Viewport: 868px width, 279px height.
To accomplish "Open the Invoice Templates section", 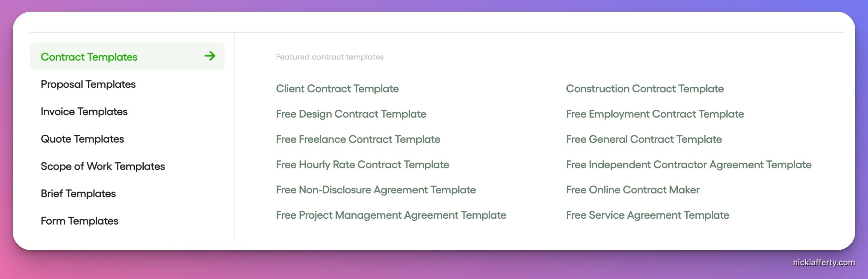I will (x=84, y=111).
